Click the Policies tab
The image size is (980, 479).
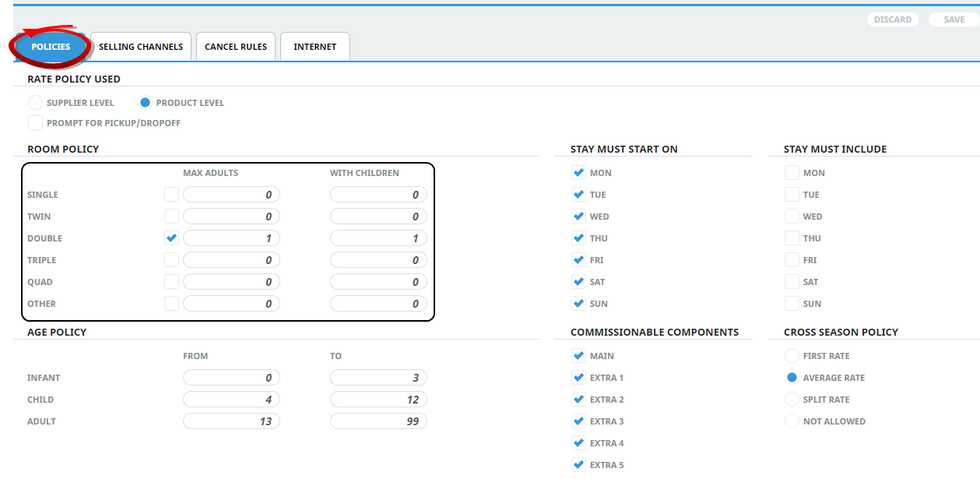51,47
